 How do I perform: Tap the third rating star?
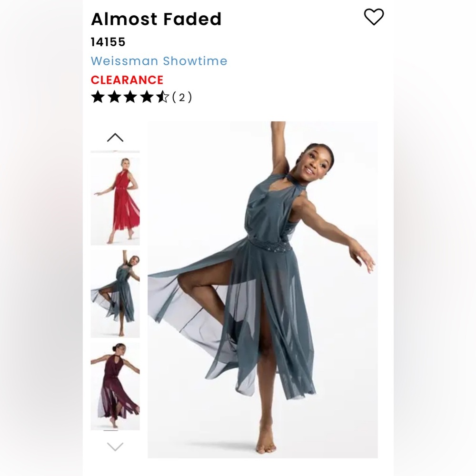tap(130, 98)
